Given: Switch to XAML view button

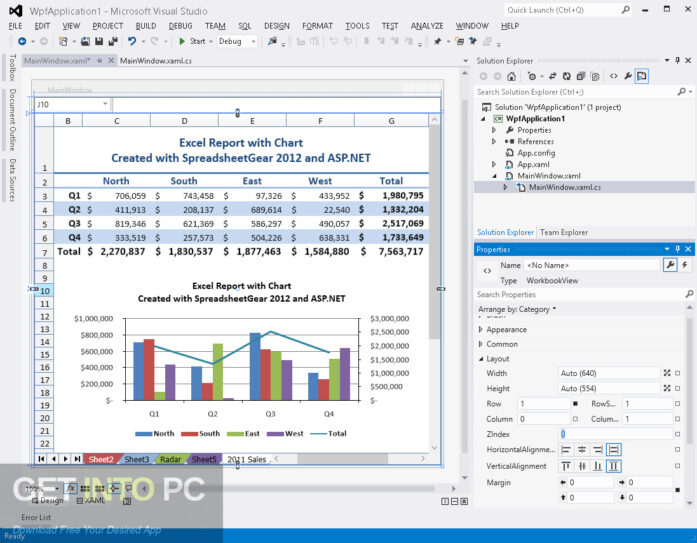Looking at the screenshot, I should click(x=91, y=501).
